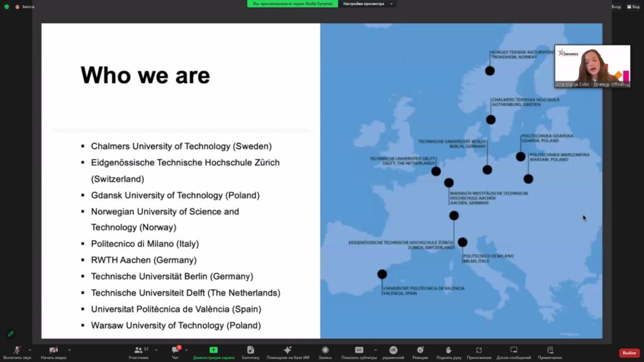Click the speaker's video thumbnail
Image resolution: width=644 pixels, height=362 pixels.
(x=592, y=65)
